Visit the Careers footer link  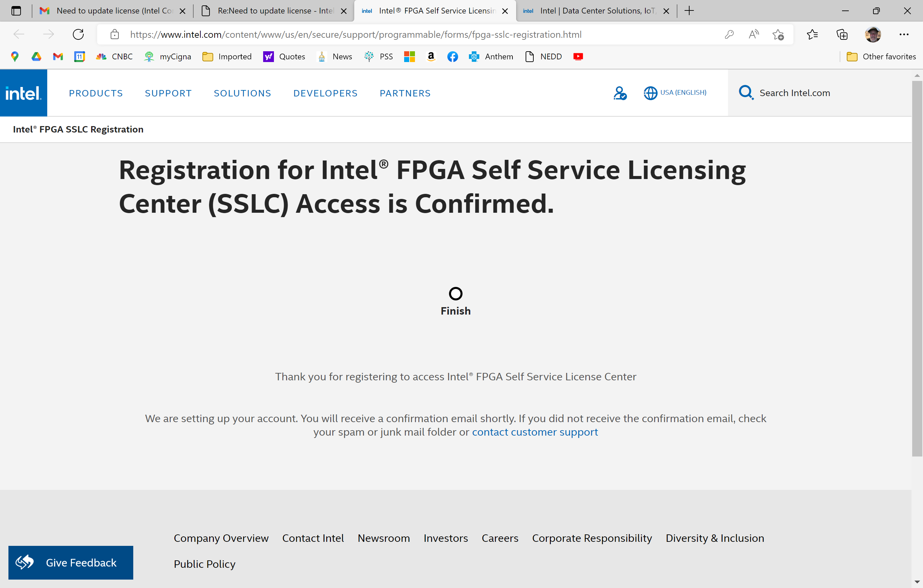point(500,538)
